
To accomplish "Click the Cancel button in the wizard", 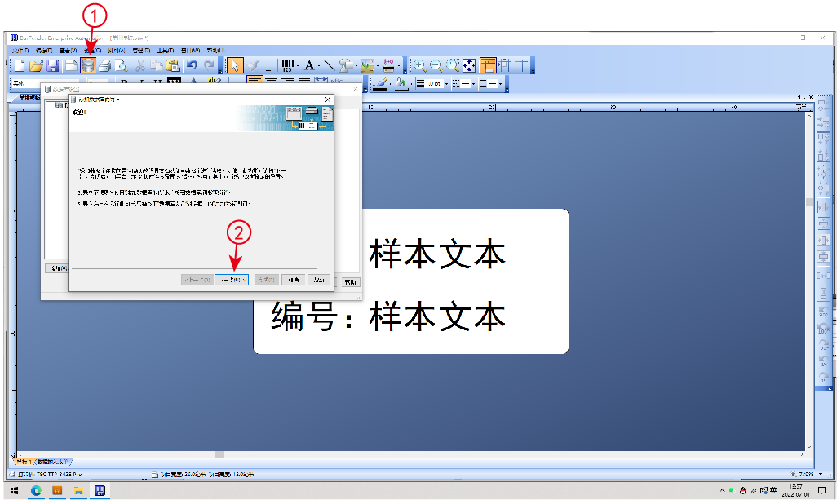I will point(294,280).
